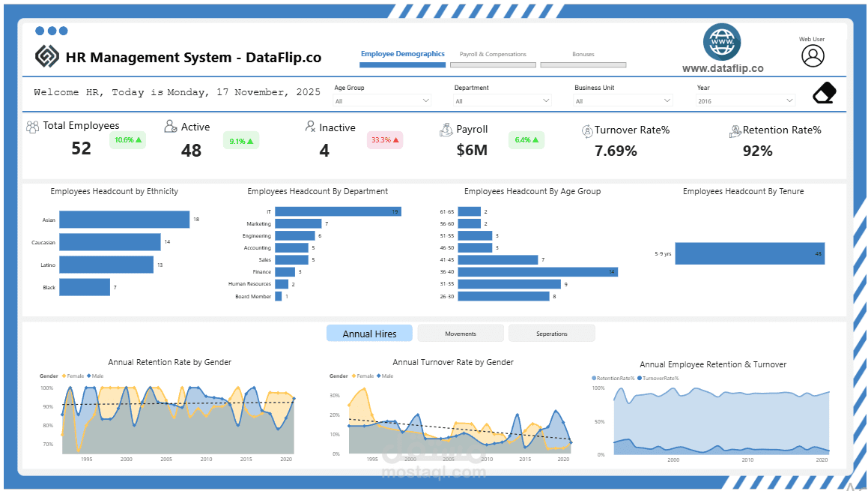868x491 pixels.
Task: Click the Accounting department bar
Action: [x=292, y=247]
